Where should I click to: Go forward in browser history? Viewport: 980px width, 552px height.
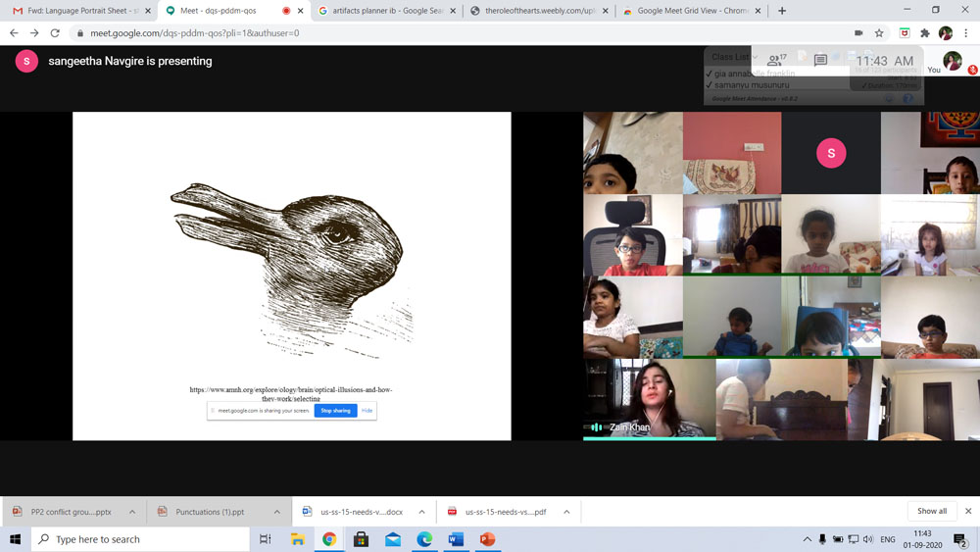point(34,33)
